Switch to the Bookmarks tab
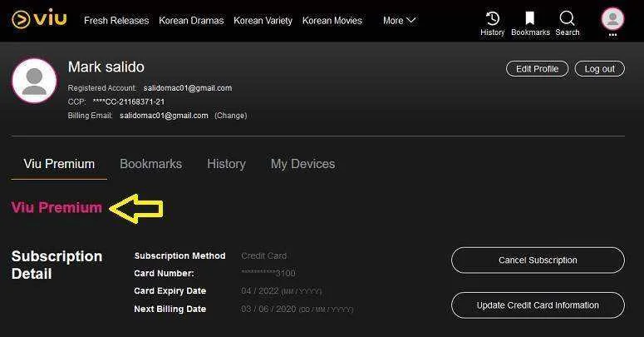The width and height of the screenshot is (644, 337). pos(150,164)
